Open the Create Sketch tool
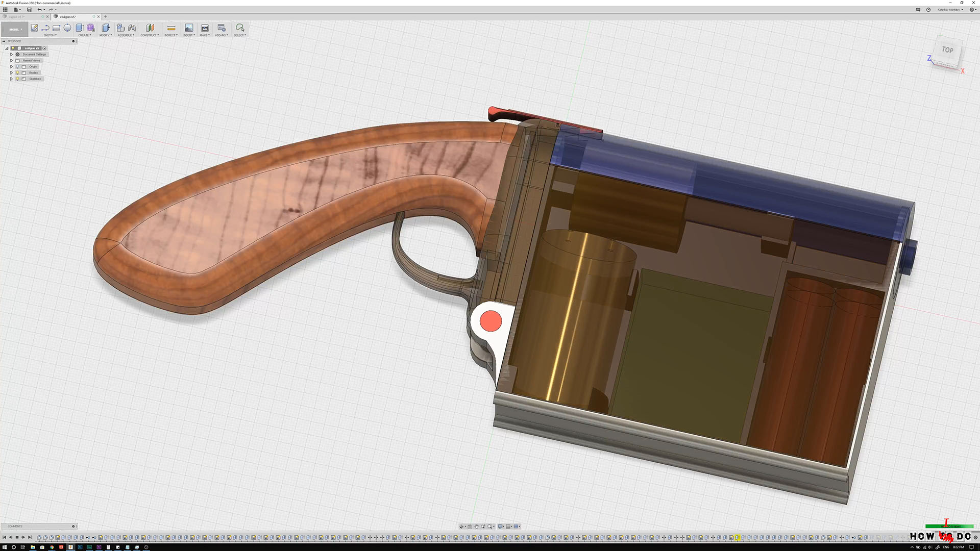Viewport: 980px width, 551px height. coord(34,28)
